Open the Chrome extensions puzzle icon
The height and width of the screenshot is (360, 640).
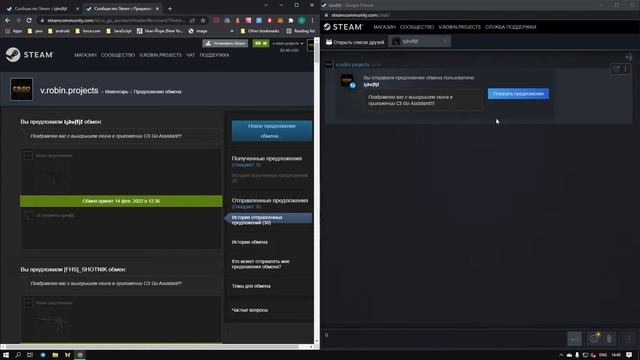coord(291,20)
